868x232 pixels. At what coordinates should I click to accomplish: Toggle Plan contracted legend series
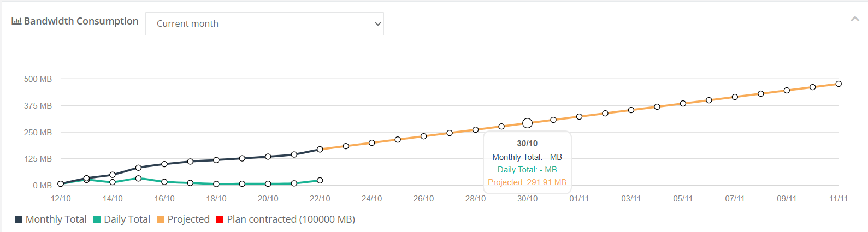[x=291, y=219]
